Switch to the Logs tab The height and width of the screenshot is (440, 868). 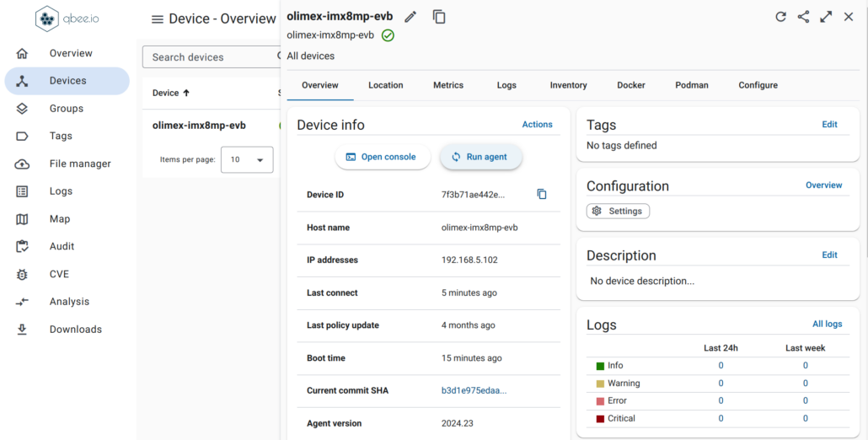[506, 85]
